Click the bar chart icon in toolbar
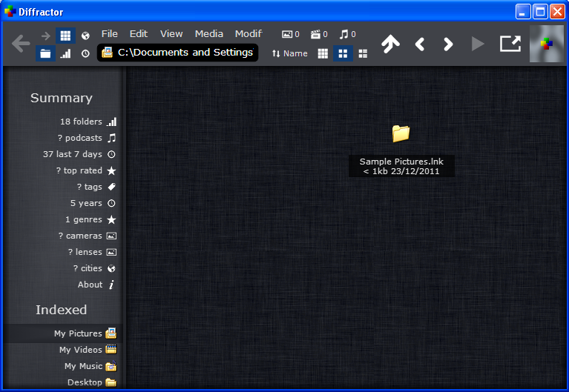Image resolution: width=569 pixels, height=392 pixels. tap(65, 53)
